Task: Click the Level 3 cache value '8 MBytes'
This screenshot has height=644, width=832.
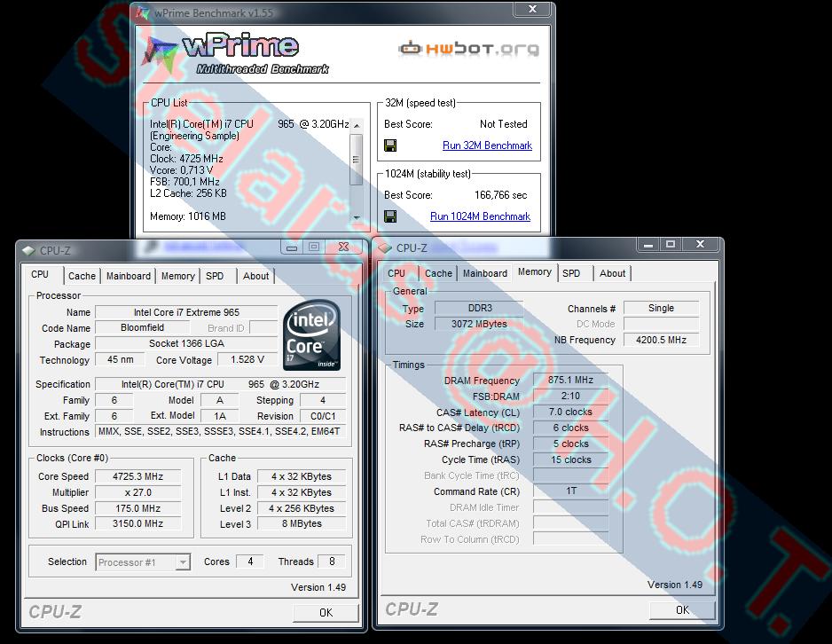Action: (x=302, y=523)
